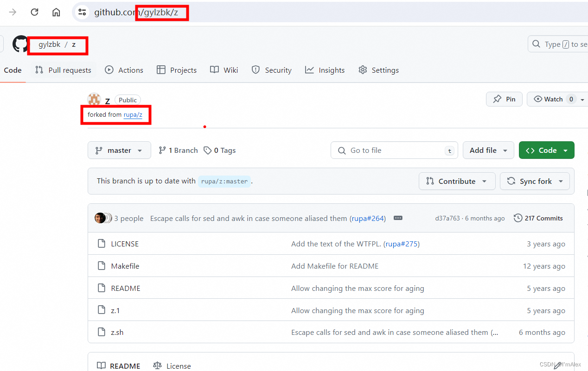This screenshot has height=371, width=588.
Task: Click the edit pencil icon near README header
Action: pos(558,365)
